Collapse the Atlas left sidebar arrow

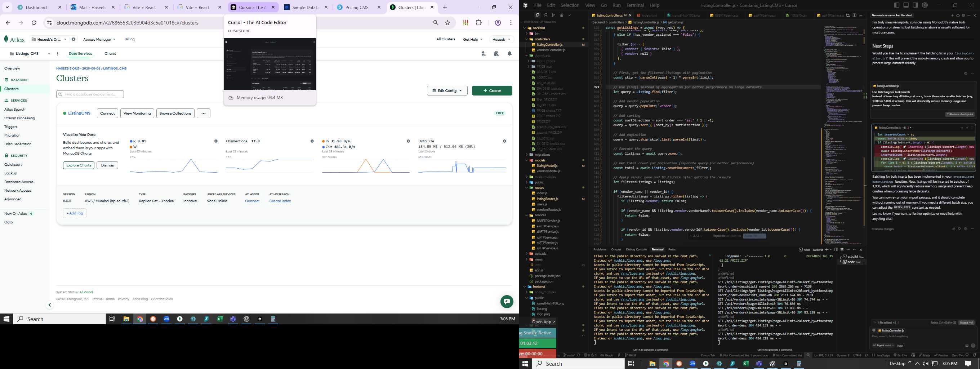[x=49, y=305]
